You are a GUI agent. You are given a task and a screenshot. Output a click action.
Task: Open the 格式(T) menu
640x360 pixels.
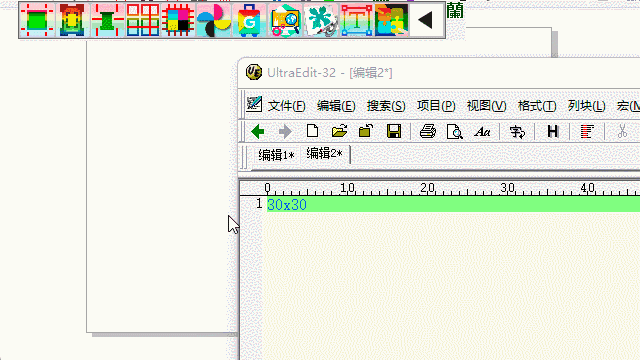coord(537,106)
